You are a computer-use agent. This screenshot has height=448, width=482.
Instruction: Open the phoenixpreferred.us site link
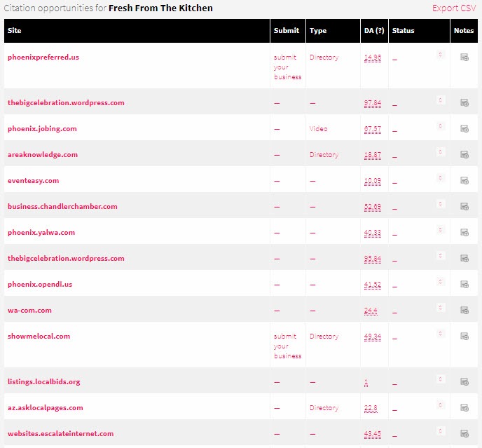pos(43,57)
